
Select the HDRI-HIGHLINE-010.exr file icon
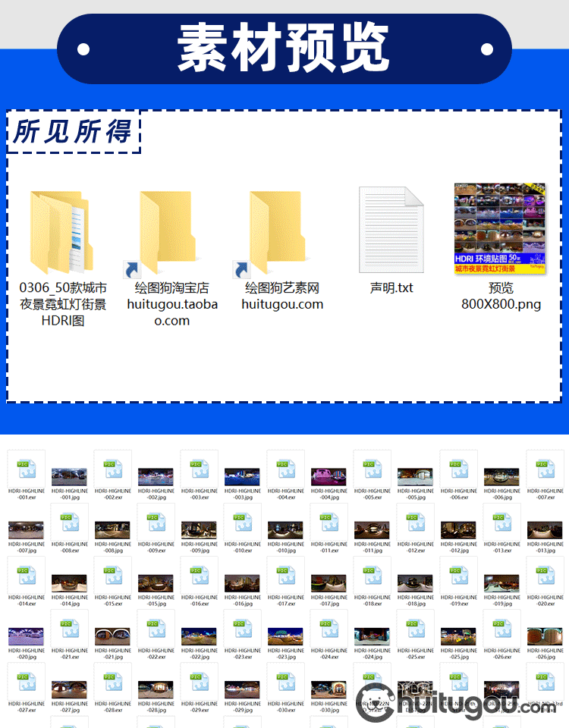[x=243, y=522]
